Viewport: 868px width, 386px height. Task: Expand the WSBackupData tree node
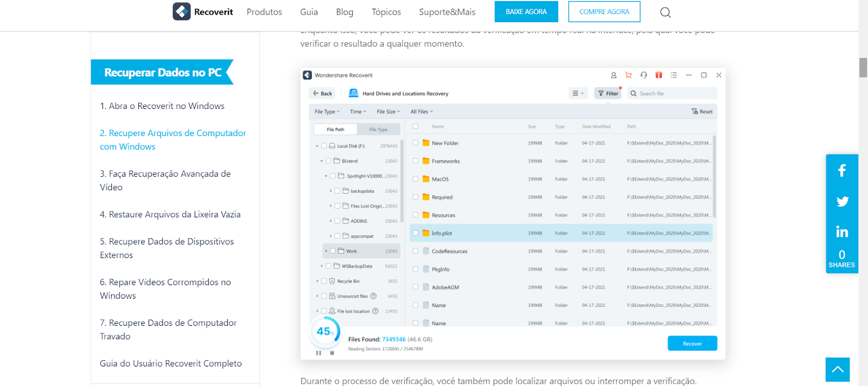pyautogui.click(x=322, y=266)
